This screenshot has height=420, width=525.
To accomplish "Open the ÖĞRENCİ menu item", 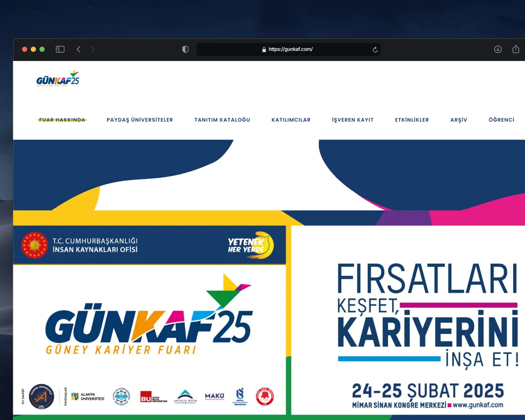I will (x=501, y=120).
